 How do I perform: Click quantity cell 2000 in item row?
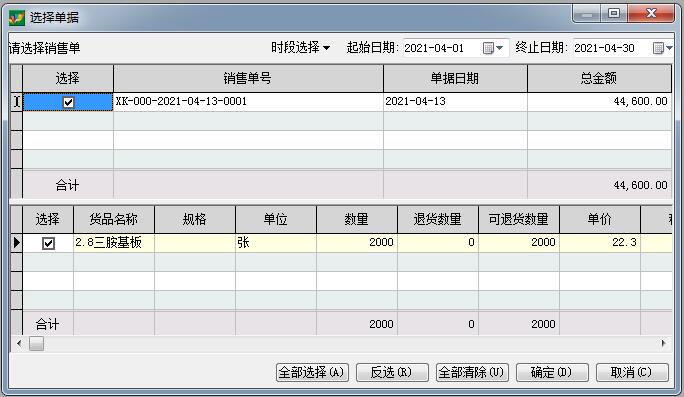coord(357,243)
